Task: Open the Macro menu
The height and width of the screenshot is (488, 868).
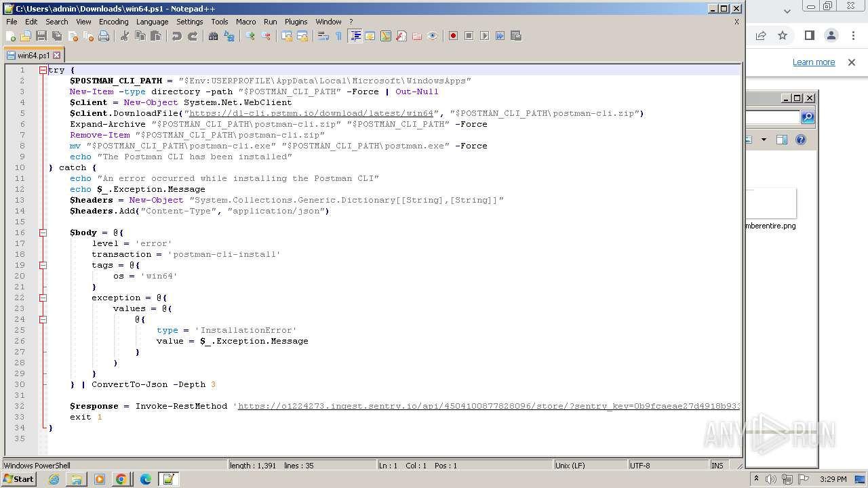Action: (245, 22)
